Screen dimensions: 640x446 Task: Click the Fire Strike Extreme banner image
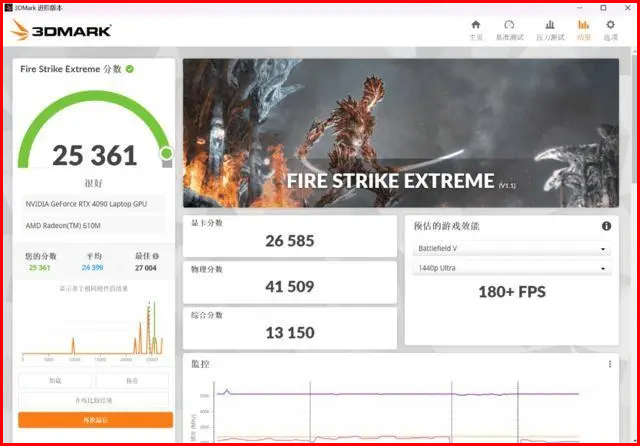click(x=401, y=133)
